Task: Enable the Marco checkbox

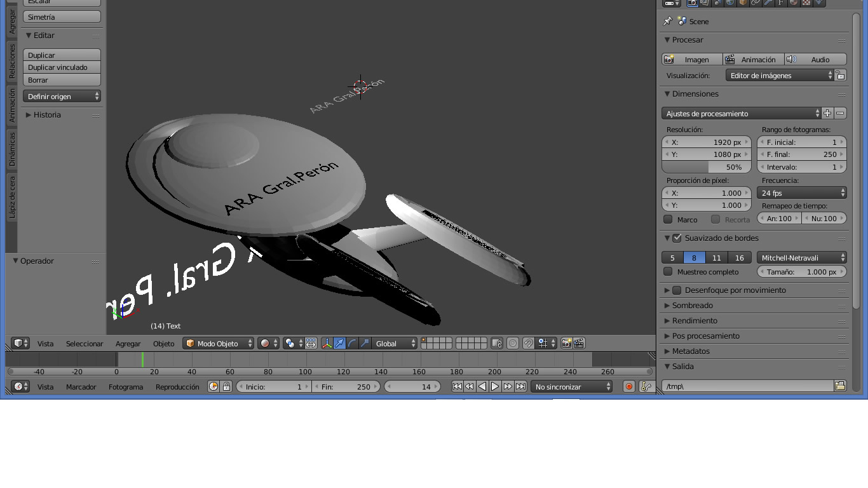Action: 668,219
